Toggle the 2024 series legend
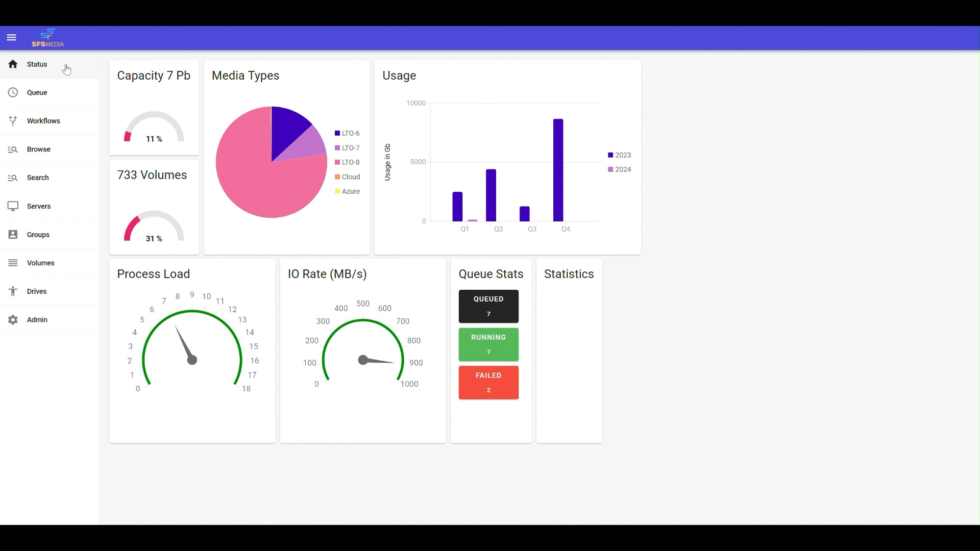The width and height of the screenshot is (980, 551). coord(619,169)
